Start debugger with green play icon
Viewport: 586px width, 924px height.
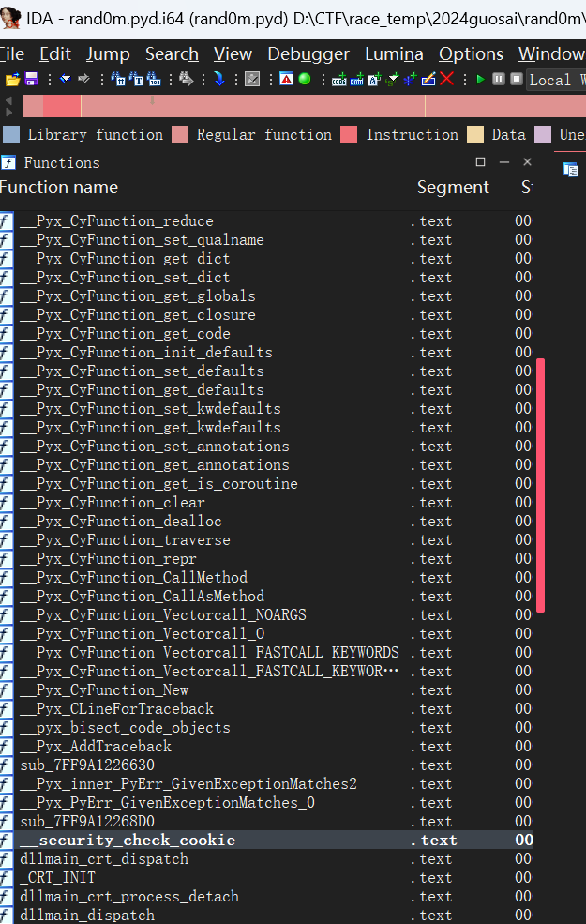click(480, 80)
